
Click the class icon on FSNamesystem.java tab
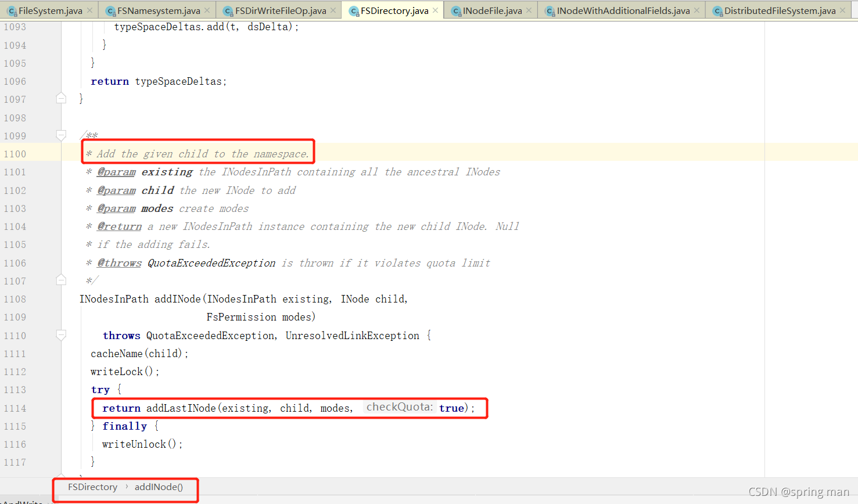(x=110, y=11)
